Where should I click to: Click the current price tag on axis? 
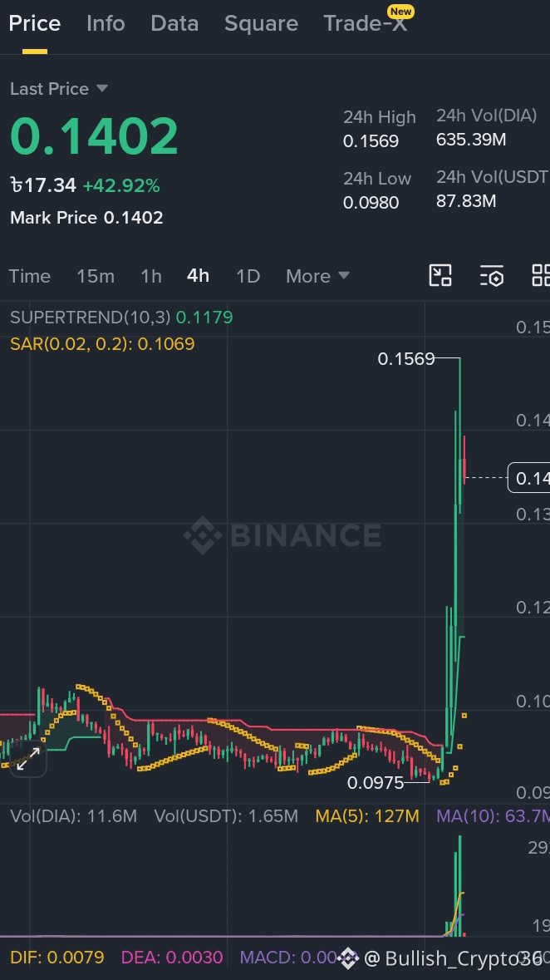point(528,478)
